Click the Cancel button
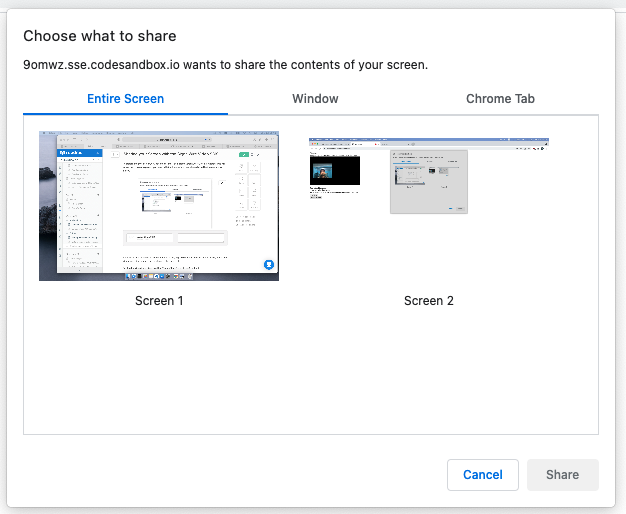The width and height of the screenshot is (626, 514). tap(482, 475)
